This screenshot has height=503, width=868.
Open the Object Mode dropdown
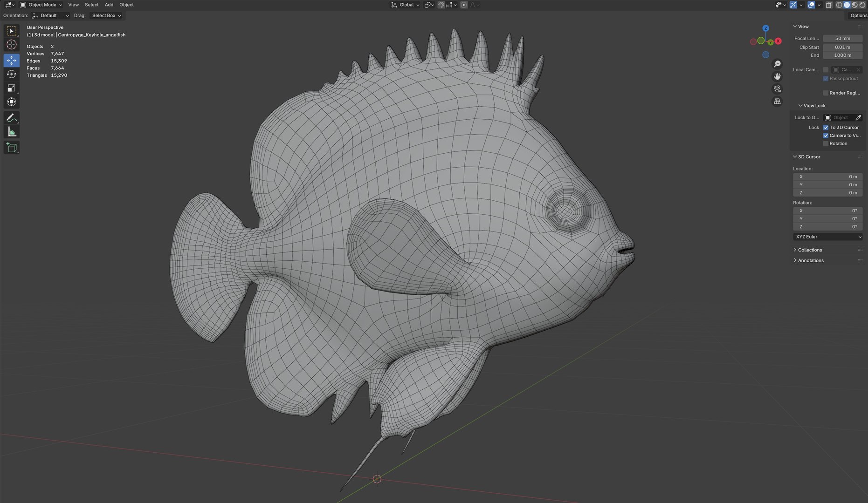(x=41, y=5)
